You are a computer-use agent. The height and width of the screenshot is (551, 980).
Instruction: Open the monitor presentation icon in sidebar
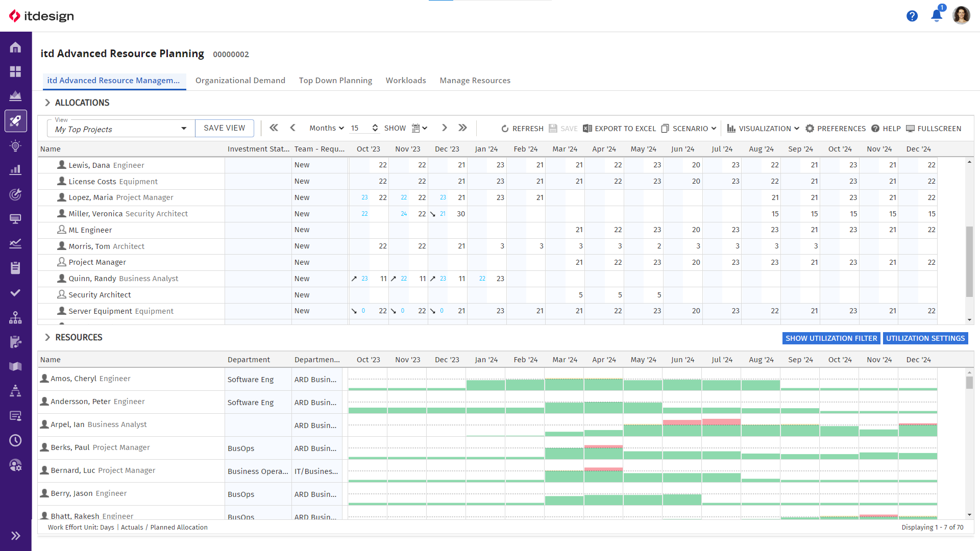pos(15,219)
